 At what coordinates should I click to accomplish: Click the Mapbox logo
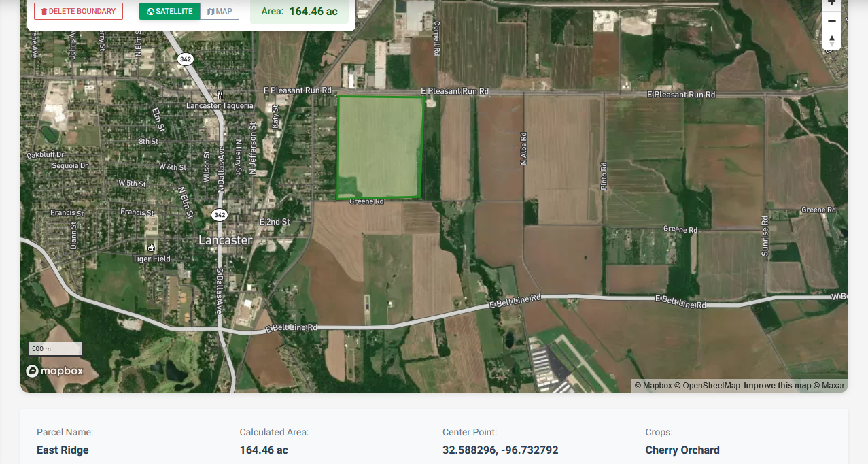(54, 371)
